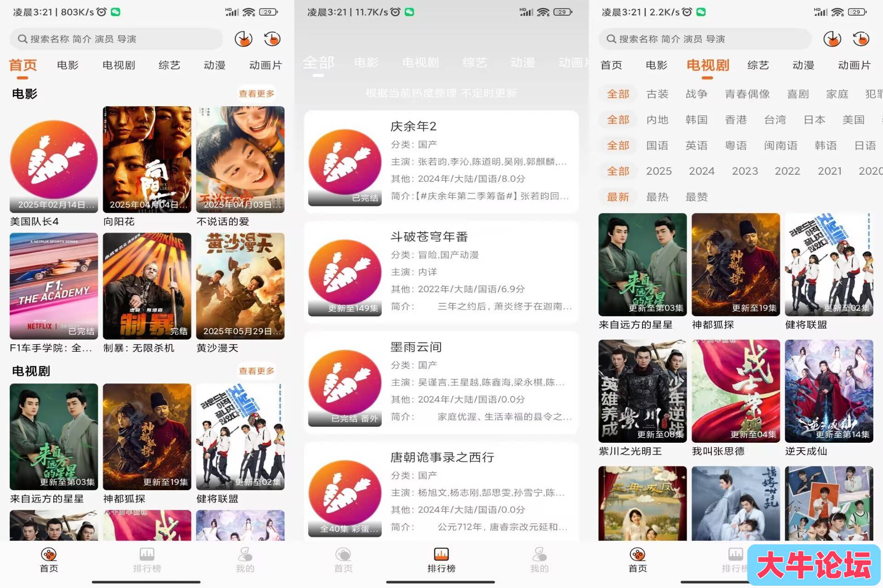Image resolution: width=883 pixels, height=588 pixels.
Task: Focus the search field in right screen
Action: [x=705, y=39]
